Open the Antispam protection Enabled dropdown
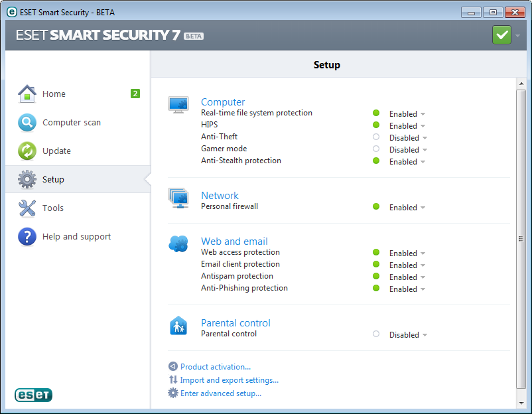532x414 pixels. [x=407, y=277]
